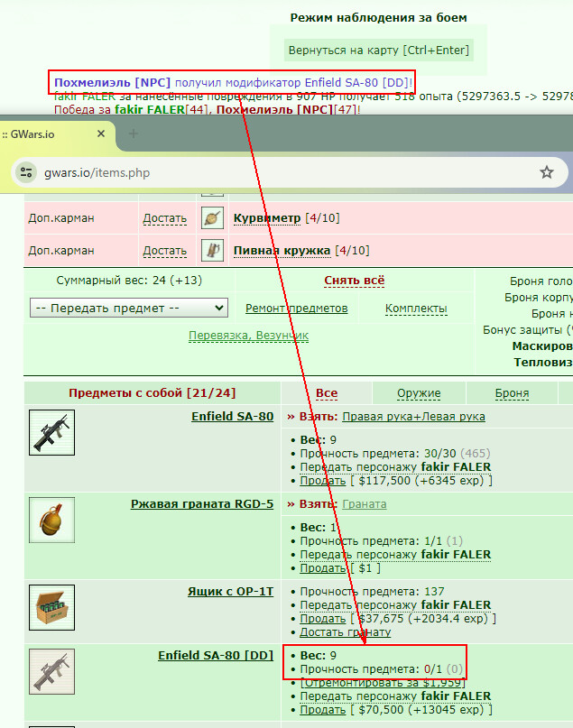Click Достать for Пивная кружка
The height and width of the screenshot is (728, 573).
(x=165, y=251)
